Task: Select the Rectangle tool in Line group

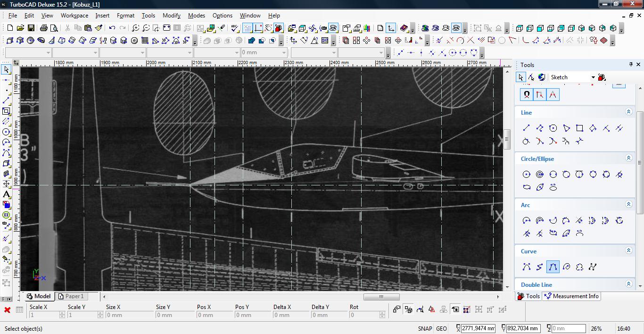Action: pos(579,128)
